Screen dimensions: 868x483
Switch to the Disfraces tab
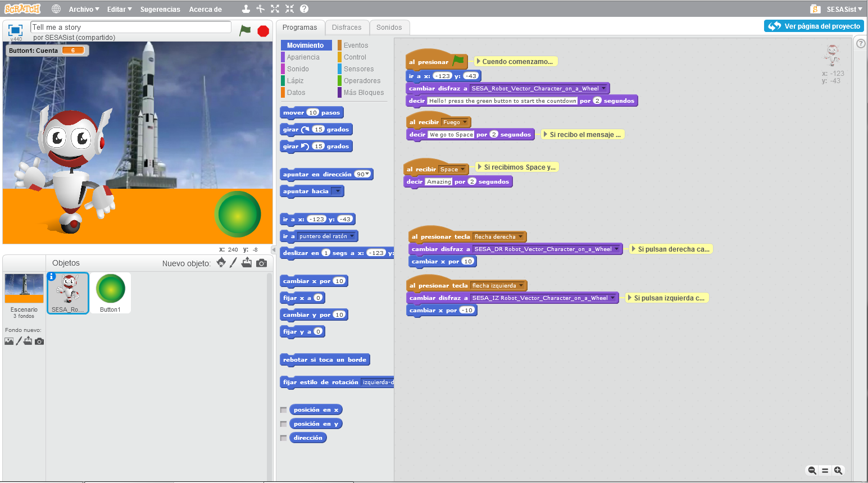[x=347, y=26]
